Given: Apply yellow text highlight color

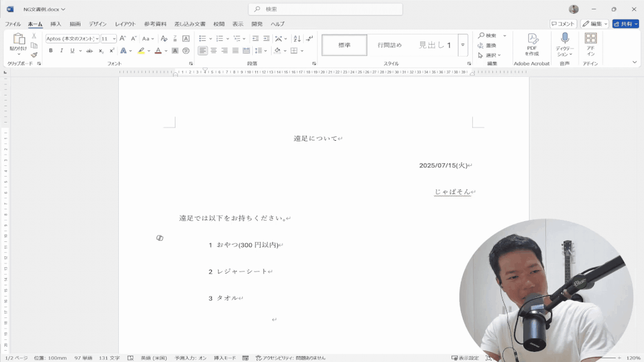Looking at the screenshot, I should 142,51.
